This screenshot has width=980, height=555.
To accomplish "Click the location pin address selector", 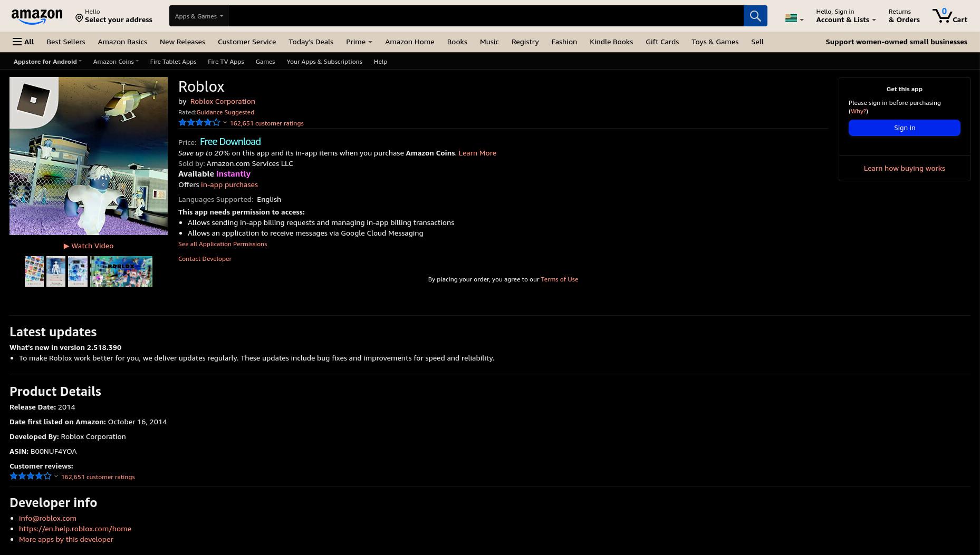I will click(x=113, y=16).
